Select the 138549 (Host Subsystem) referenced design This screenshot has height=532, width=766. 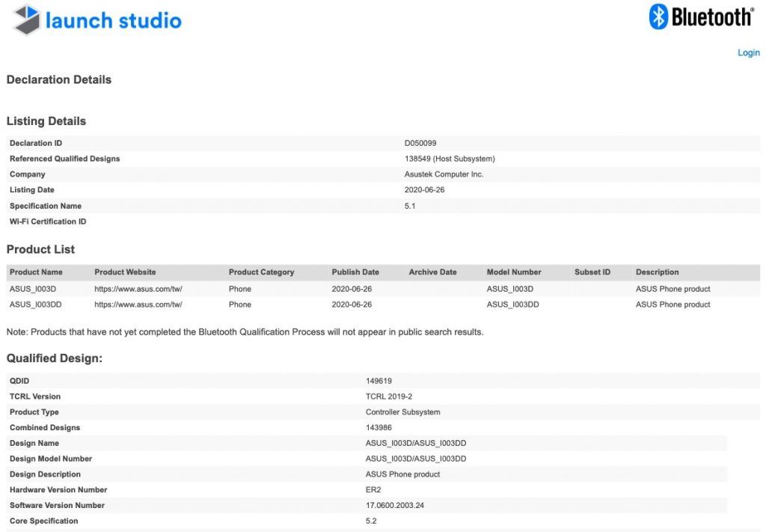(x=450, y=159)
